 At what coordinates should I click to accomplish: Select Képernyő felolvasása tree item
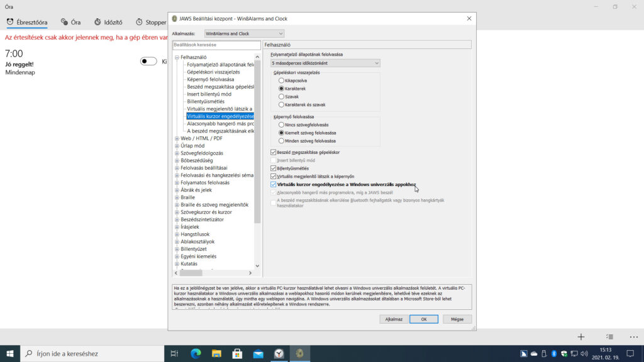(x=210, y=79)
